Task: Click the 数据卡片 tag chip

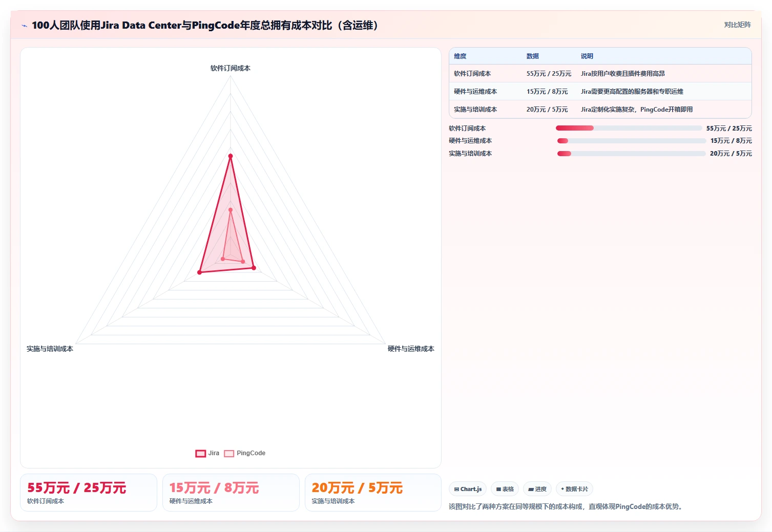Action: [x=574, y=489]
